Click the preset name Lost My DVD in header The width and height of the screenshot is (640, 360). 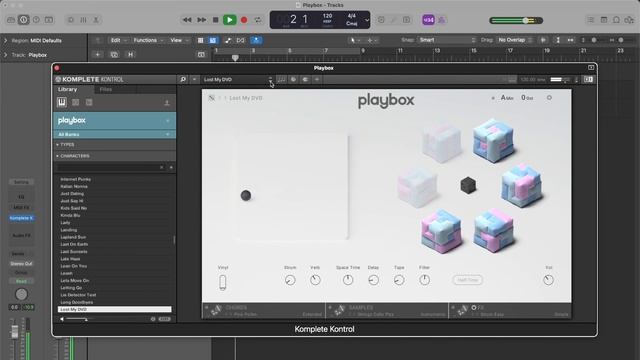(218, 80)
